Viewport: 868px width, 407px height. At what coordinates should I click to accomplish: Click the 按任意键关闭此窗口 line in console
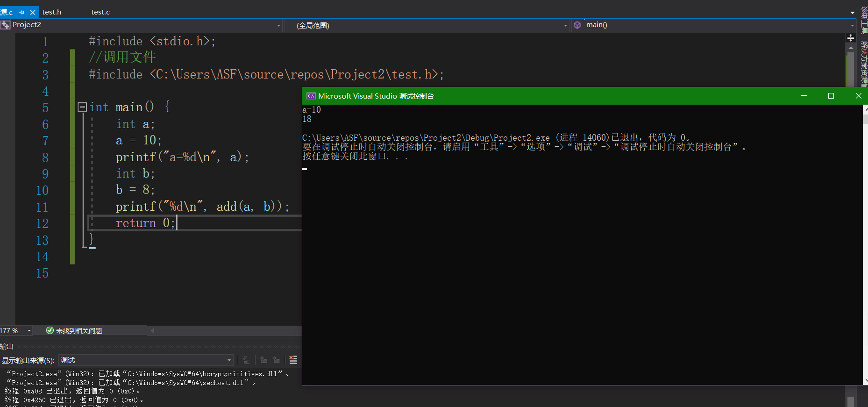[355, 157]
